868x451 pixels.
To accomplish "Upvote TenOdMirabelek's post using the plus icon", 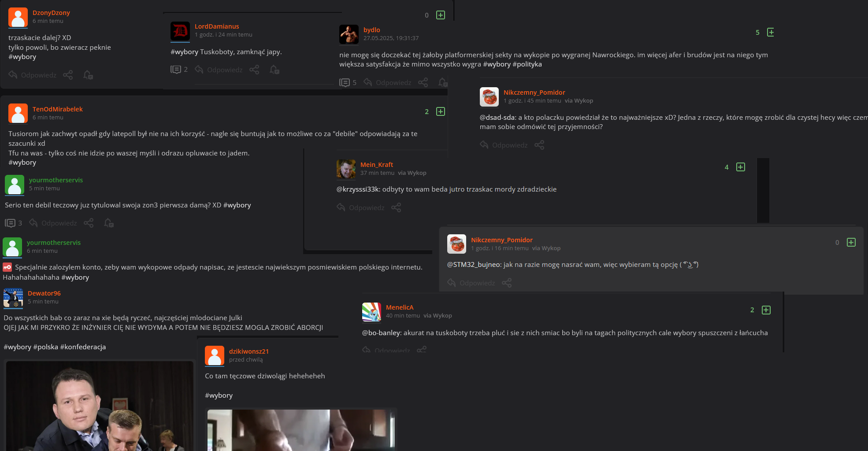I will pos(440,111).
